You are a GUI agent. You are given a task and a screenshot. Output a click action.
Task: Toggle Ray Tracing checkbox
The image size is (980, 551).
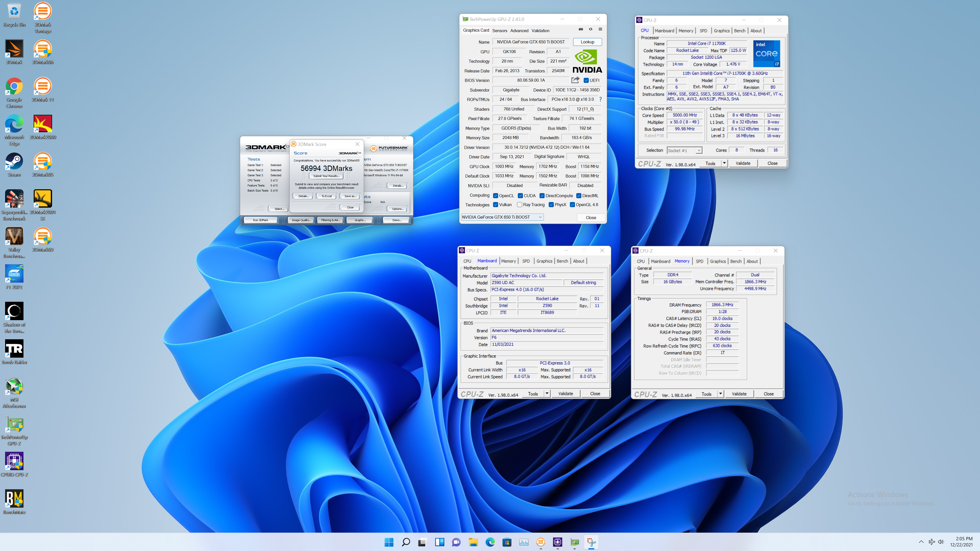(519, 205)
